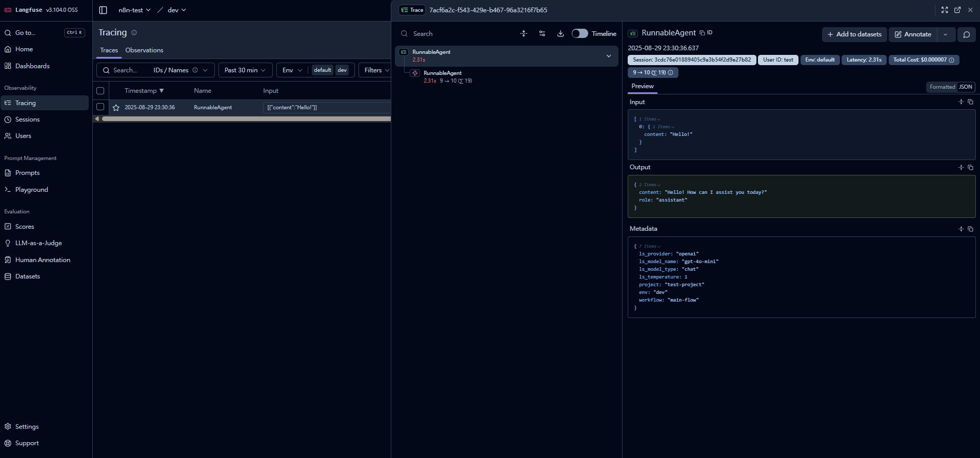This screenshot has width=980, height=458.
Task: Copy the Output section contents
Action: click(x=970, y=168)
